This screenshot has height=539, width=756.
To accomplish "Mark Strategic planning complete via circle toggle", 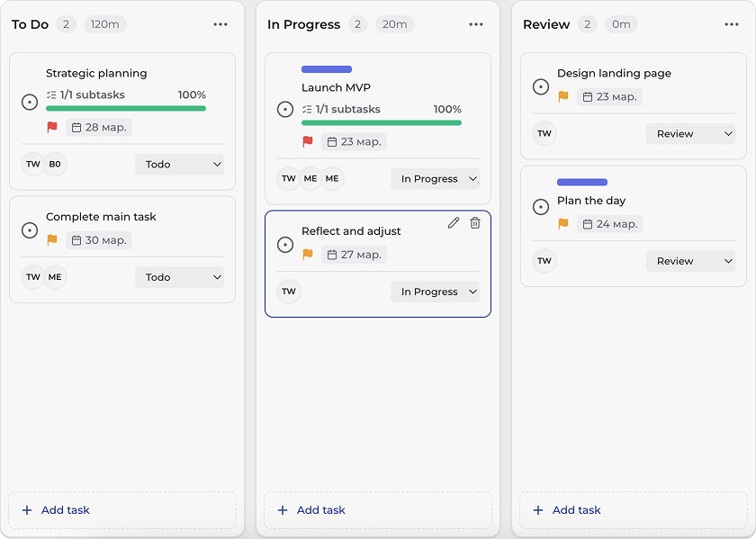I will pyautogui.click(x=30, y=103).
